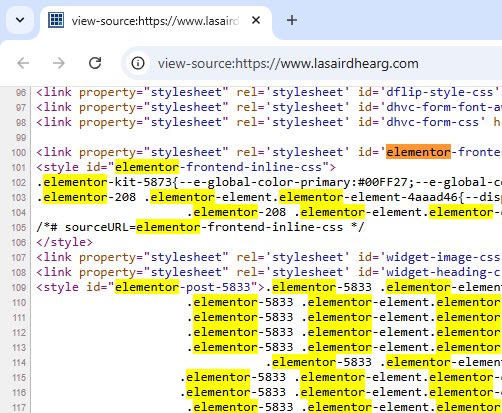Click 'elementor-frontend-inline-css' style id on line 101

point(218,167)
